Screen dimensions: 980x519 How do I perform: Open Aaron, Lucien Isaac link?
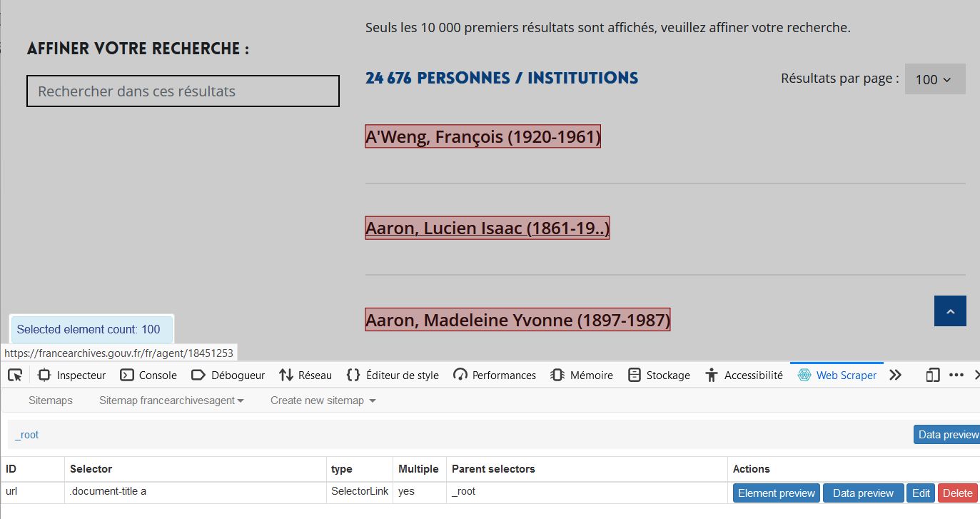[x=487, y=228]
